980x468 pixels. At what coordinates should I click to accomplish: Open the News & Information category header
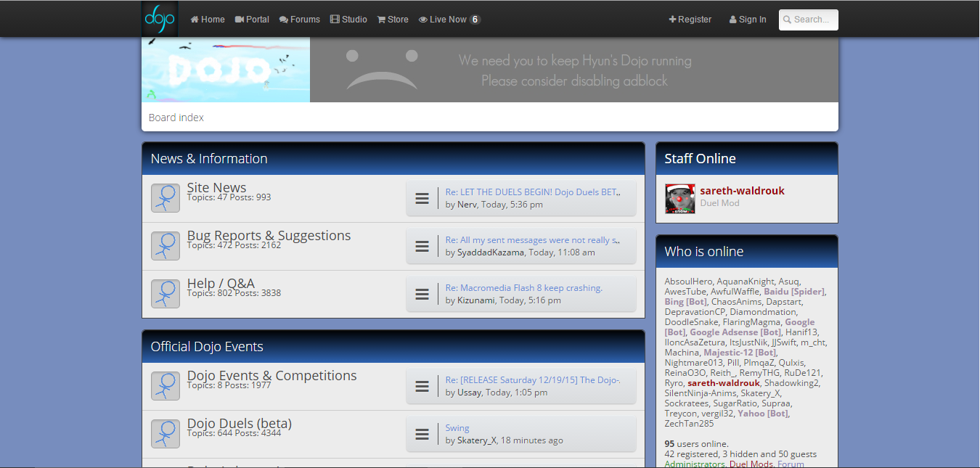(x=209, y=159)
